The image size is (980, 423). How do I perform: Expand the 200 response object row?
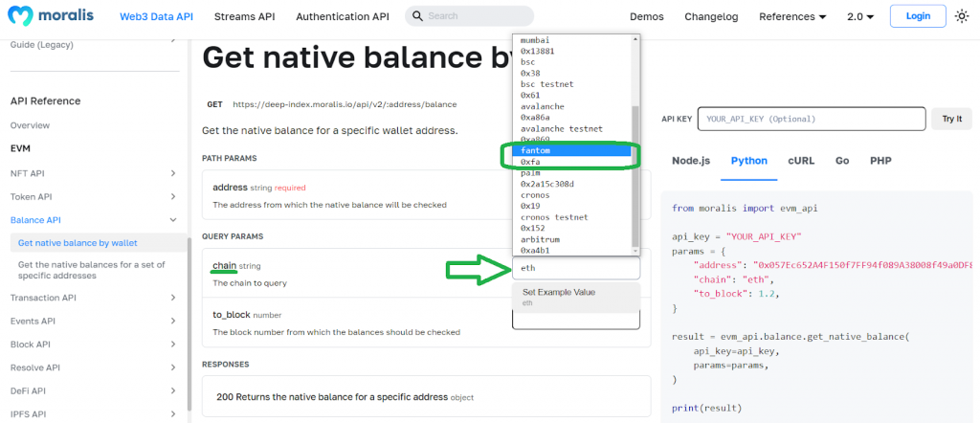[426, 397]
